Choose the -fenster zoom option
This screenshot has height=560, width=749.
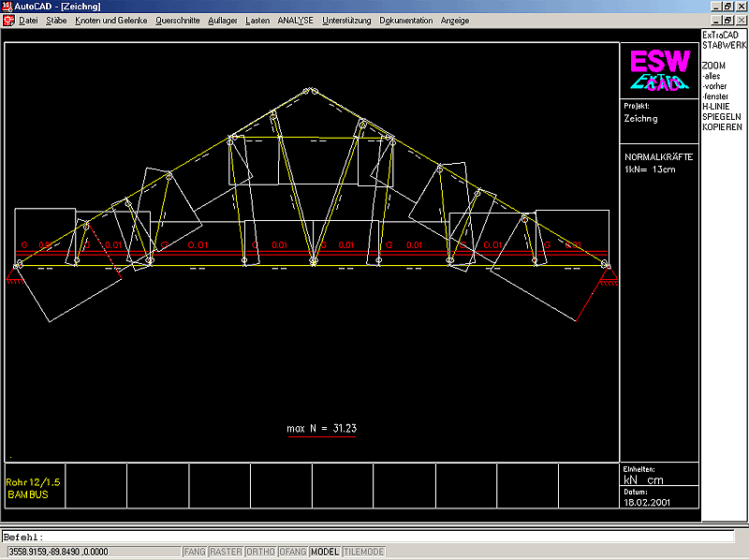715,96
